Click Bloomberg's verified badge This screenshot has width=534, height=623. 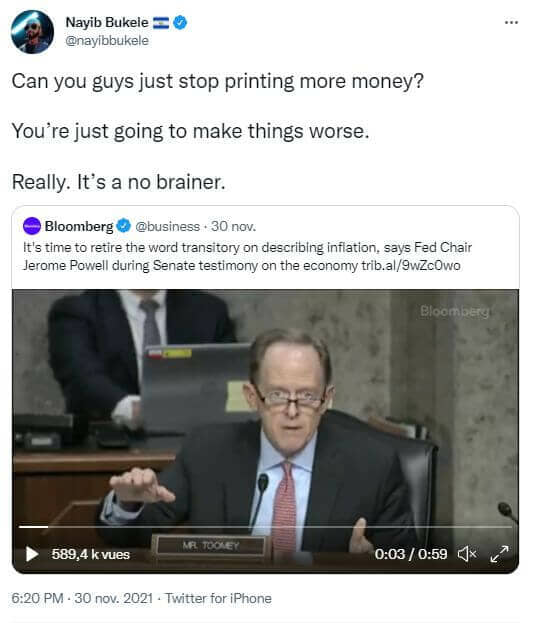click(x=123, y=226)
